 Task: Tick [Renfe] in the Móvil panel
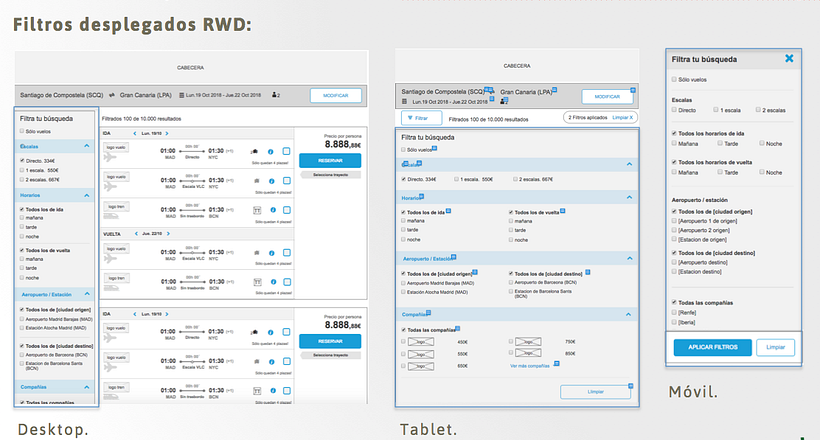pyautogui.click(x=674, y=312)
